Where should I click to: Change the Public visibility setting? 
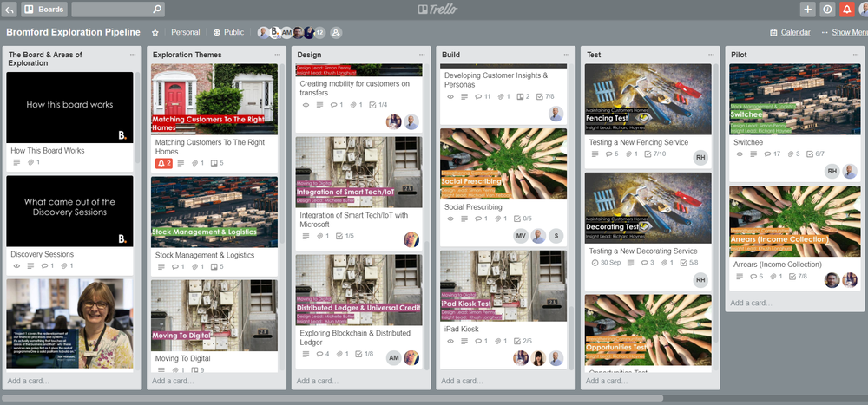228,33
